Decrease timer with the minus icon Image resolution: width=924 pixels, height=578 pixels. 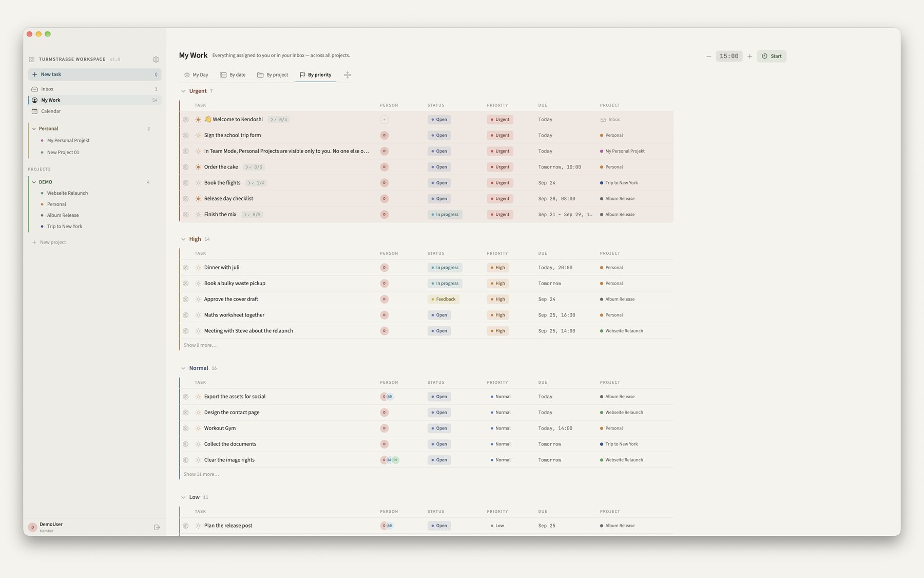point(709,57)
